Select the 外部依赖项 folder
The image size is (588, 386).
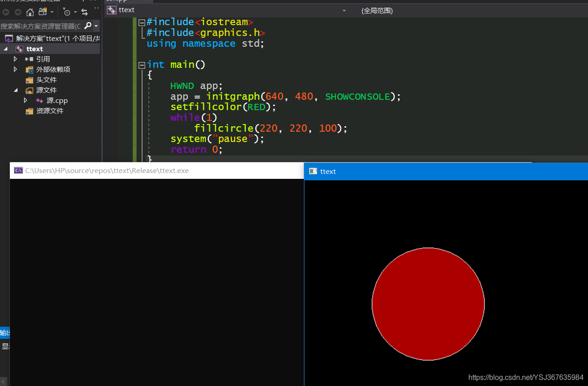pyautogui.click(x=53, y=69)
